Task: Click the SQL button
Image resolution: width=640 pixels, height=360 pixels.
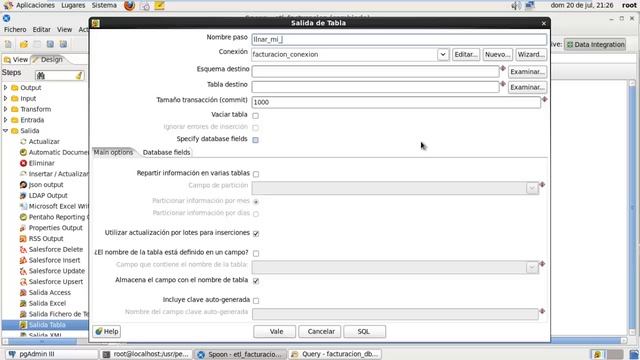Action: pyautogui.click(x=364, y=331)
